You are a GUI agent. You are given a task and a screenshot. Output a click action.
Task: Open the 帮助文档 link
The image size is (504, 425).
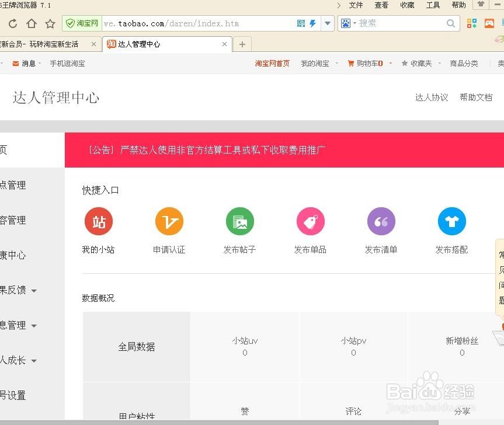[476, 97]
